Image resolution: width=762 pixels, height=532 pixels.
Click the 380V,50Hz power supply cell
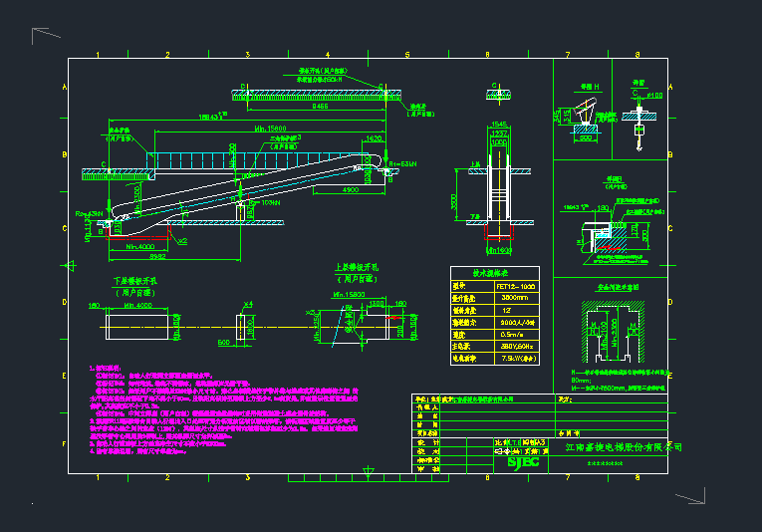[x=517, y=345]
